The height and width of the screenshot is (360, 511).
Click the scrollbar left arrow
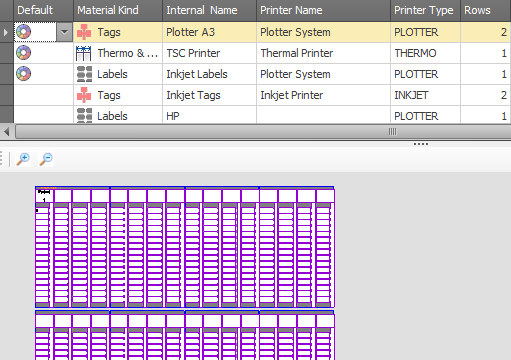pyautogui.click(x=7, y=132)
